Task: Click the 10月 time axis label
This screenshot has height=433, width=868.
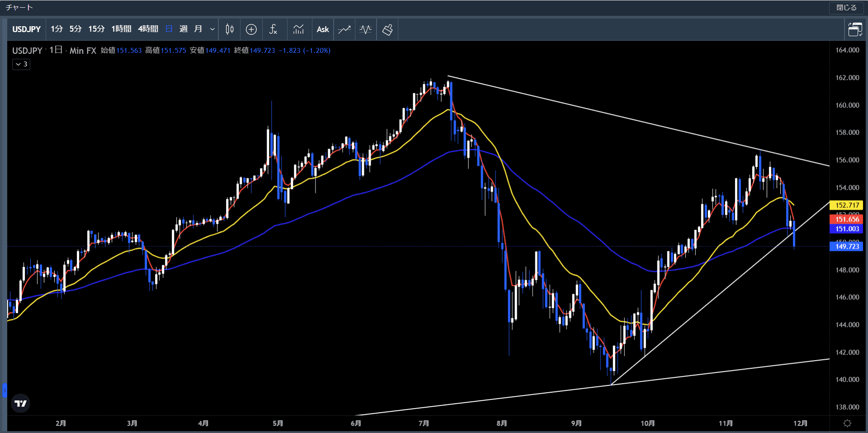Action: (647, 423)
